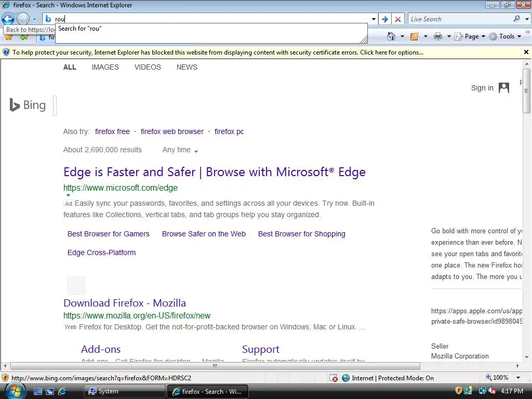The image size is (532, 399).
Task: Click Internet | Protected Mode: On zone
Action: tap(388, 378)
